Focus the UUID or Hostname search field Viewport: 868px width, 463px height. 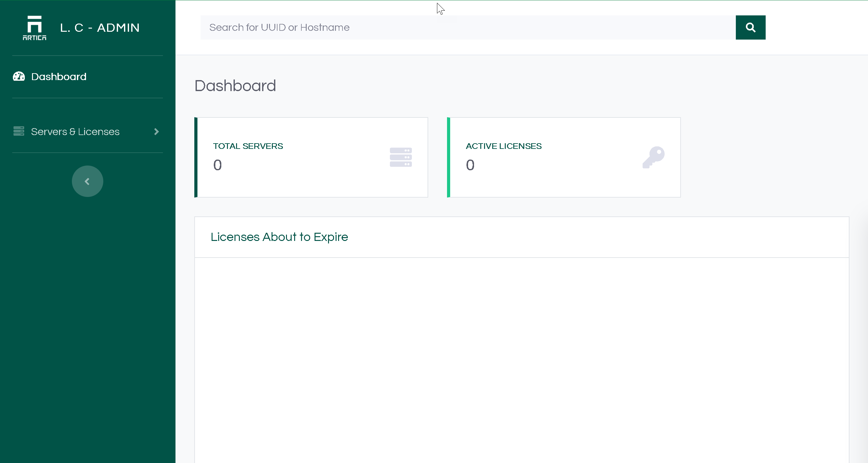click(x=468, y=27)
